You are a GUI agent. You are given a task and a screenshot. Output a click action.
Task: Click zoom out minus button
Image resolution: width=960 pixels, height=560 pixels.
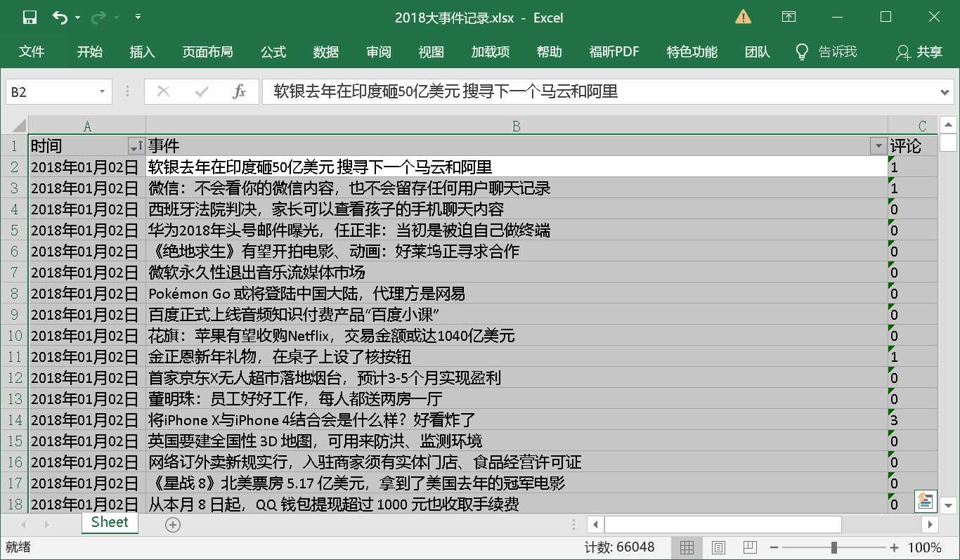(772, 547)
